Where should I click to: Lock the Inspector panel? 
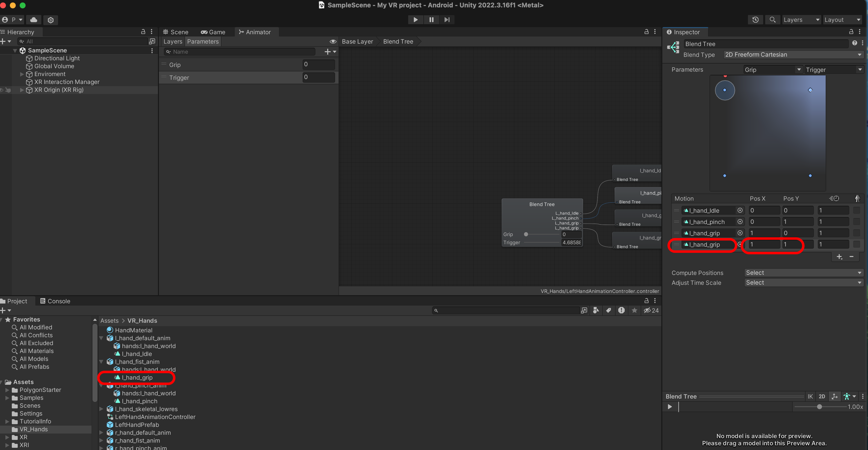pyautogui.click(x=851, y=32)
